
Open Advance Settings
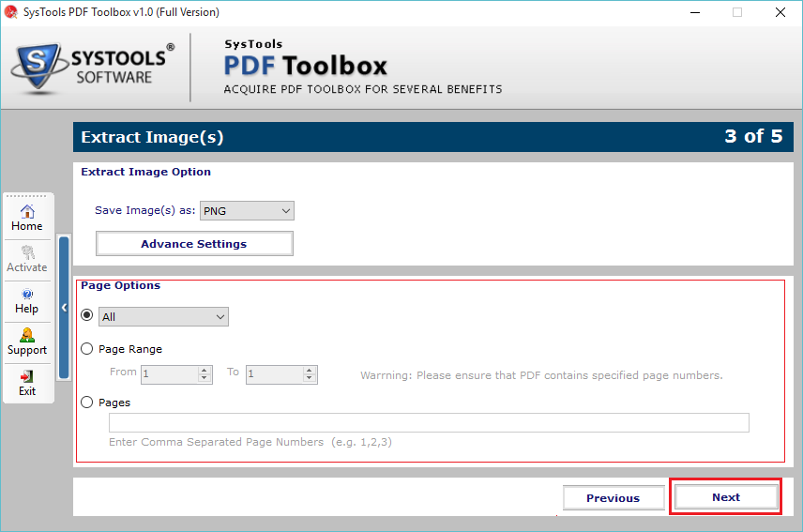(194, 244)
